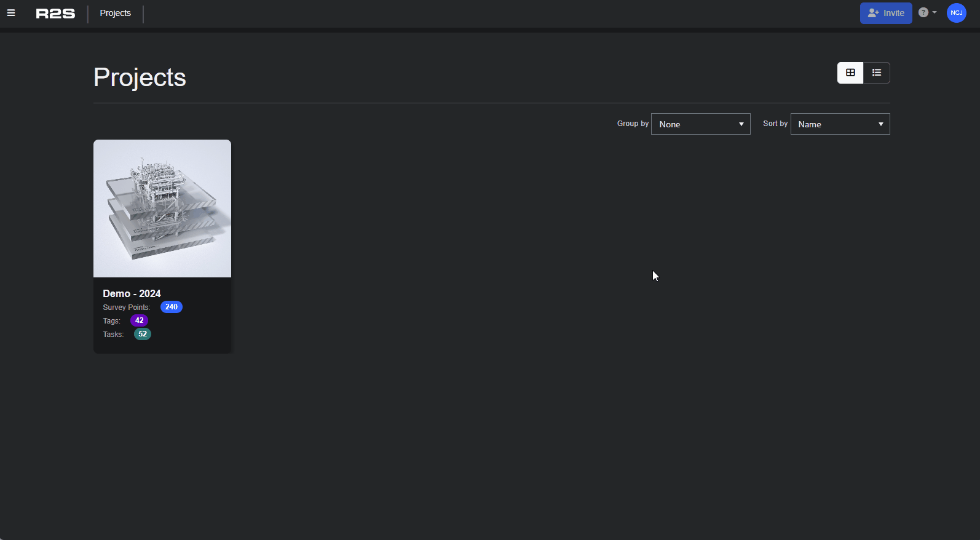Click the Tags 42 badge
980x540 pixels.
point(139,320)
